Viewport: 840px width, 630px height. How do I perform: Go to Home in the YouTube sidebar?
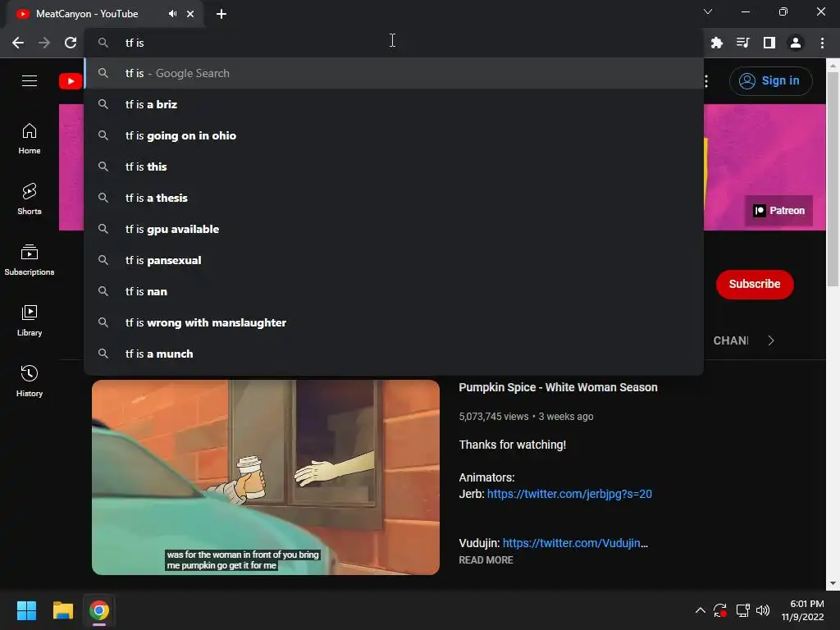[x=30, y=139]
